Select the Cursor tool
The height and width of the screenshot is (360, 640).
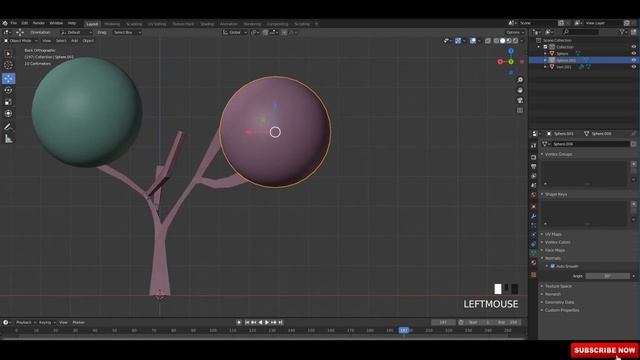pyautogui.click(x=8, y=65)
